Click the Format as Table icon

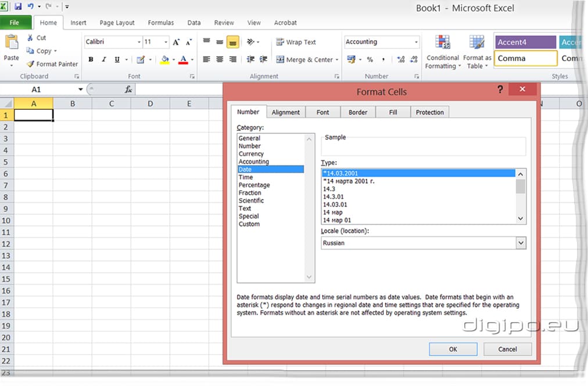pyautogui.click(x=477, y=43)
